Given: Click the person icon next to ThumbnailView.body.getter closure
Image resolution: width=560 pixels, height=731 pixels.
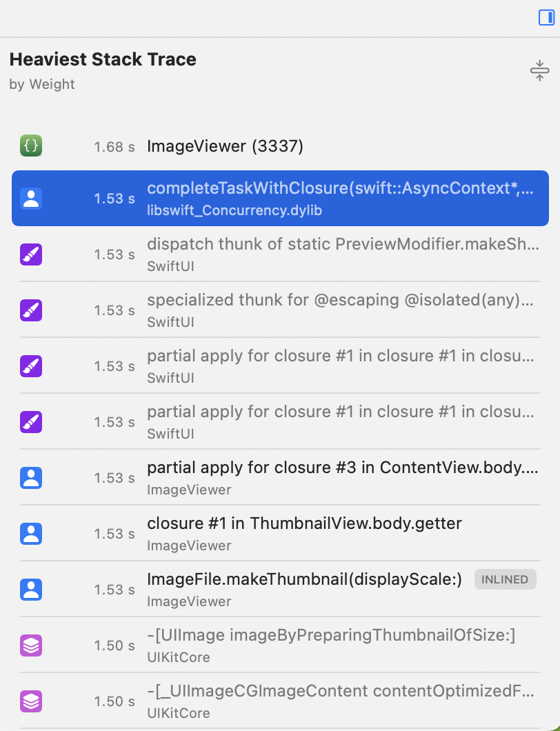Looking at the screenshot, I should coord(30,534).
